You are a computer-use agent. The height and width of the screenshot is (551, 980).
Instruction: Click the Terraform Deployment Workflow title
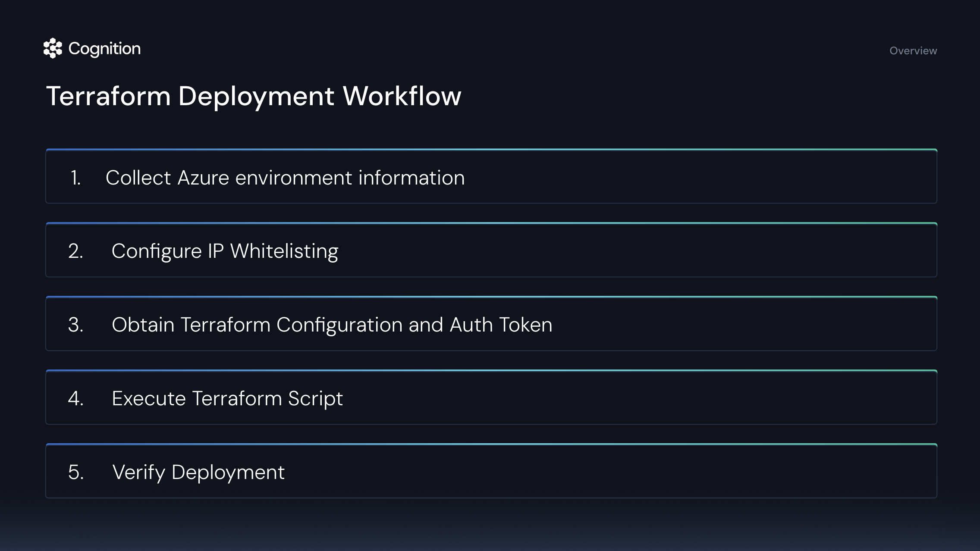(254, 96)
